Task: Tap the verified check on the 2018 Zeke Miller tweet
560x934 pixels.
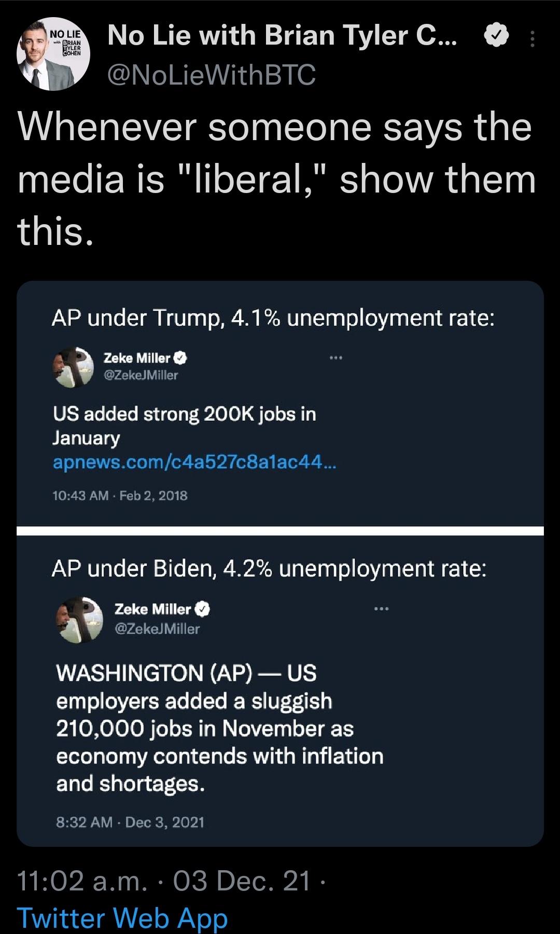Action: coord(181,358)
